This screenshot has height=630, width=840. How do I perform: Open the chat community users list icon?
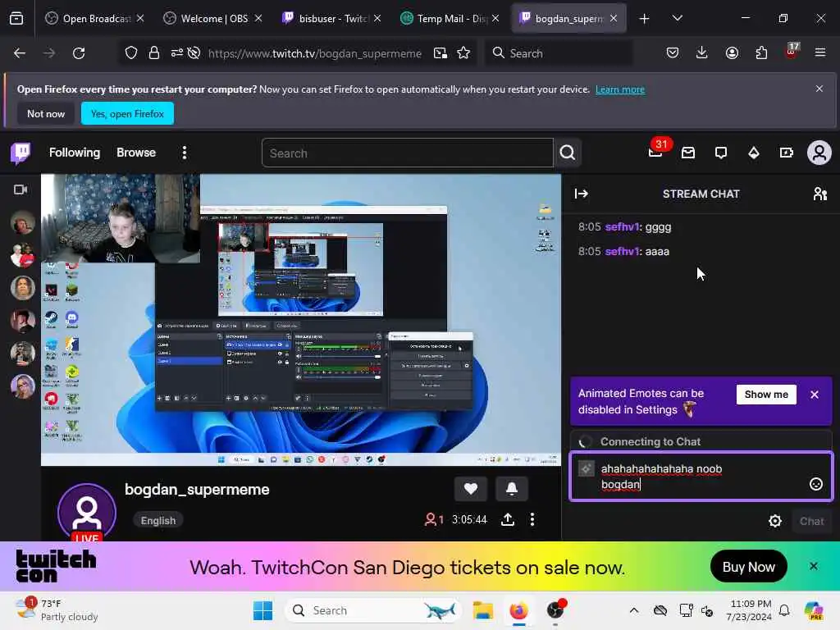point(820,194)
